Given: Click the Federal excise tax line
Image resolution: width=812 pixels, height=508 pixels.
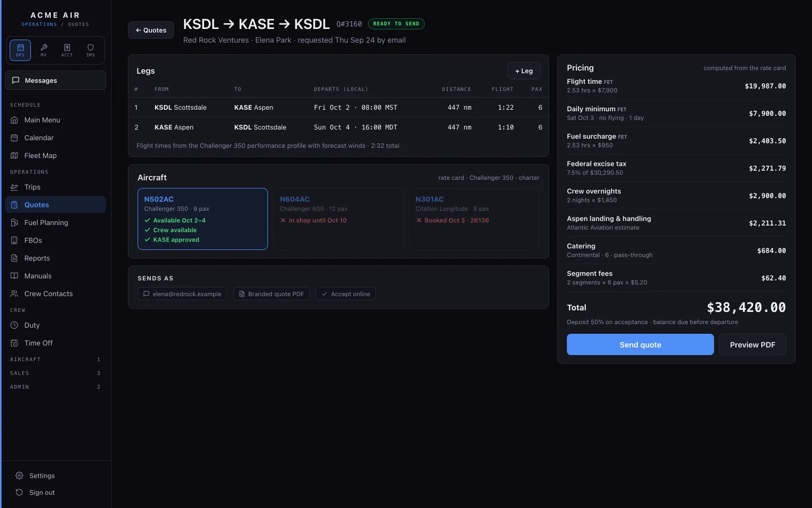Looking at the screenshot, I should (676, 168).
